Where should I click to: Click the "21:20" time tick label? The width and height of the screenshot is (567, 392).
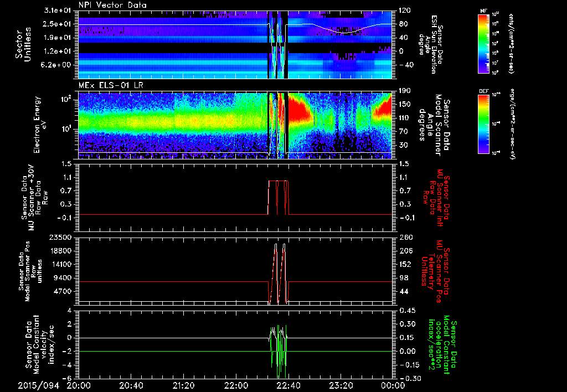[x=183, y=385]
